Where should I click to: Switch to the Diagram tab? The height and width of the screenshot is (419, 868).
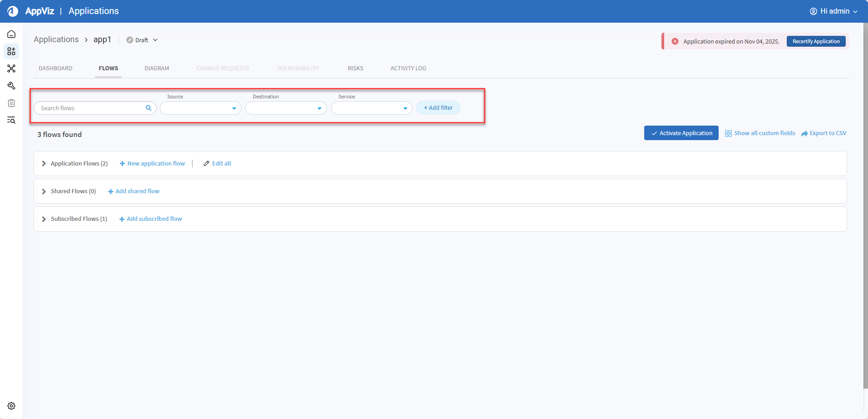click(157, 68)
